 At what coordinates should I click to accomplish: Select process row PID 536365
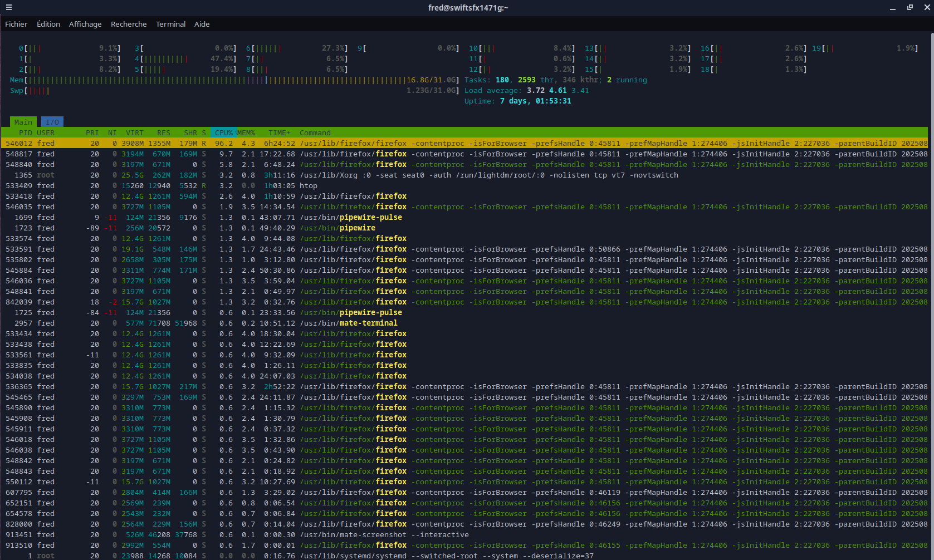click(x=464, y=387)
